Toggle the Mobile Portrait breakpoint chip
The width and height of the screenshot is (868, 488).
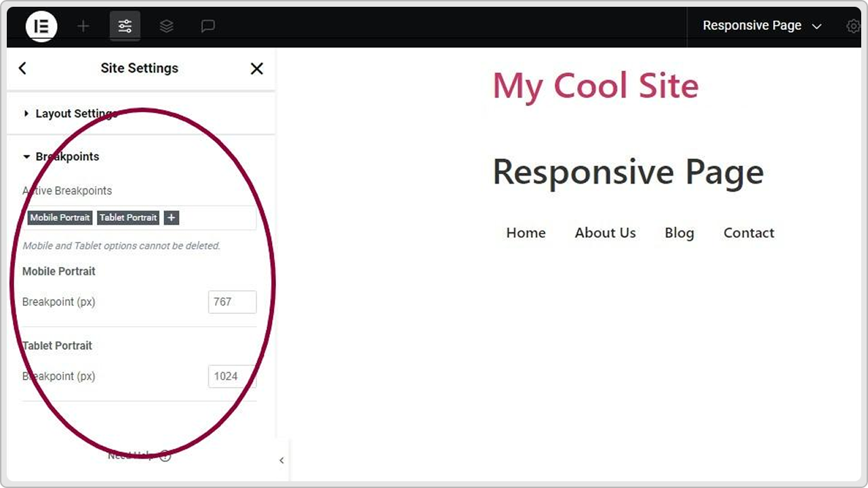click(59, 218)
